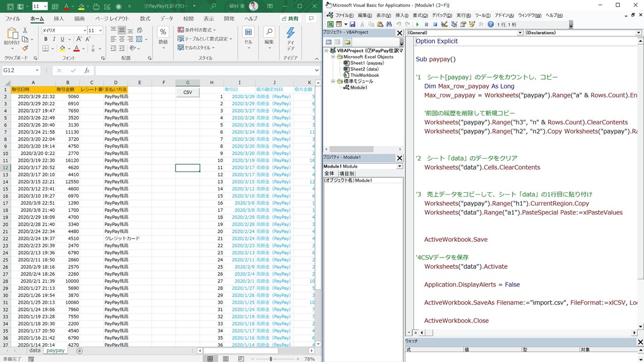Image resolution: width=644 pixels, height=362 pixels.
Task: Click the Name Box showing G12
Action: click(x=21, y=71)
